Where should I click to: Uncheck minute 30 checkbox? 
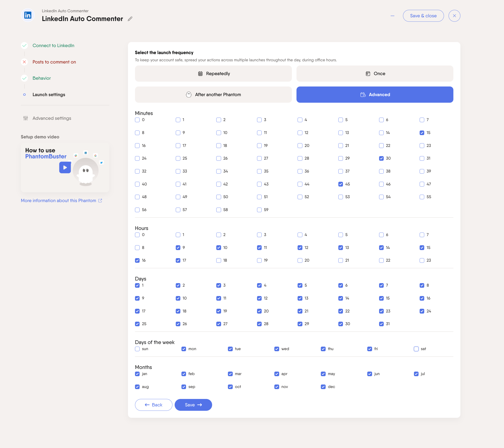pos(381,159)
